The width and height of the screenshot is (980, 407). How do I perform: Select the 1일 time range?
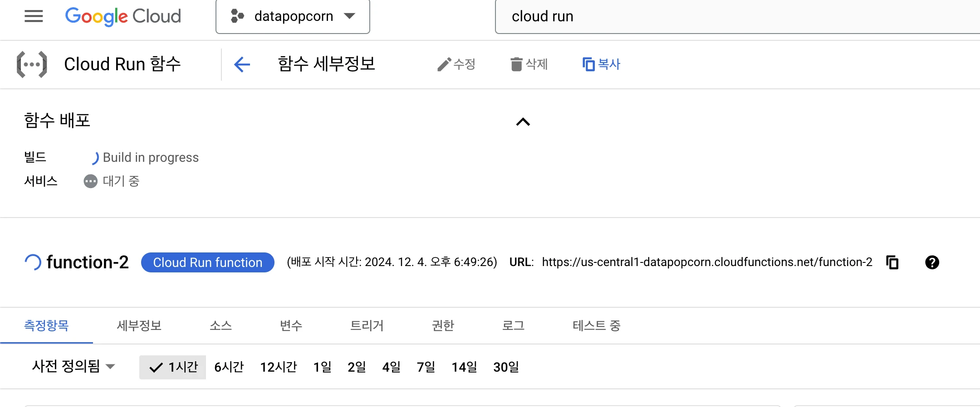click(x=323, y=367)
